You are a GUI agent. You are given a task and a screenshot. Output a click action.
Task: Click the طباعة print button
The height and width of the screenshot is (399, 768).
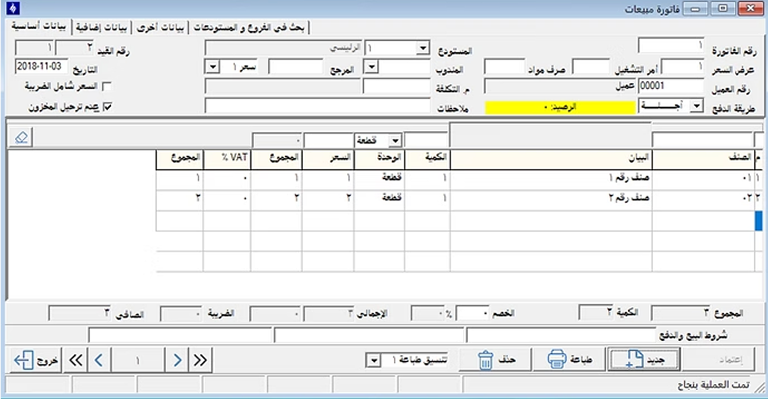(570, 360)
